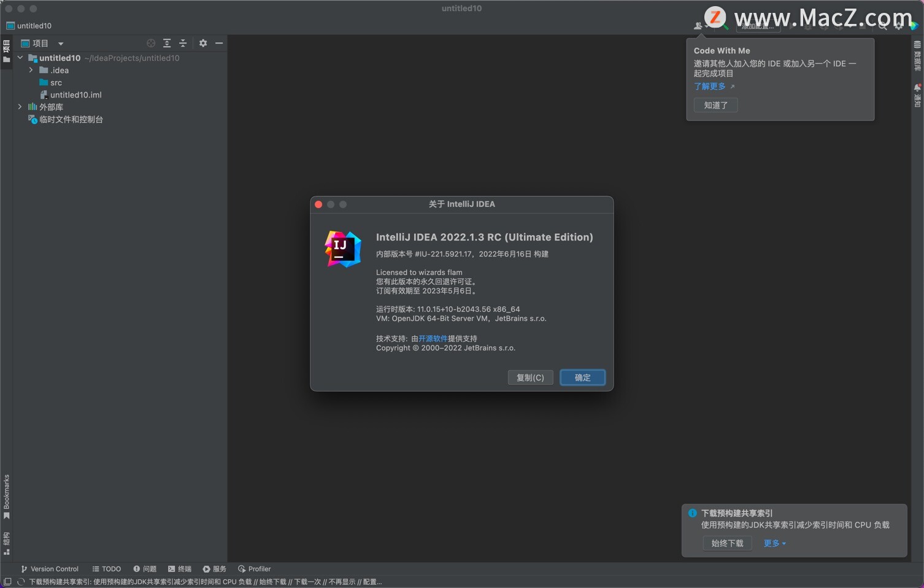The image size is (924, 588).
Task: Click the Code With Me user icon
Action: pyautogui.click(x=698, y=26)
